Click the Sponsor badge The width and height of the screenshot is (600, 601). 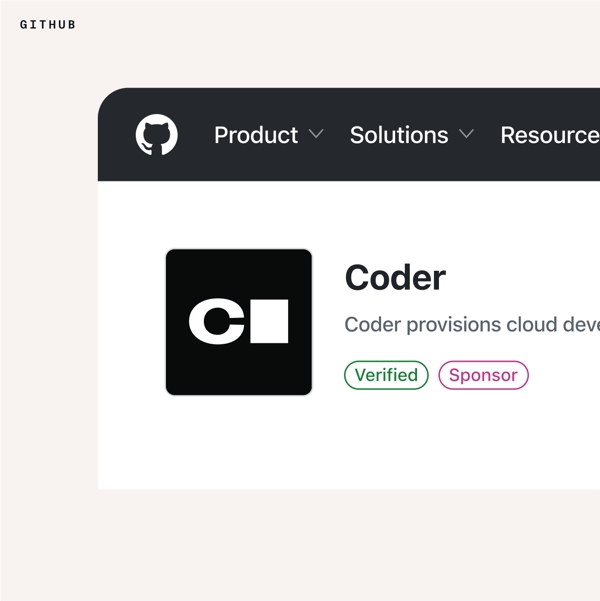[483, 375]
